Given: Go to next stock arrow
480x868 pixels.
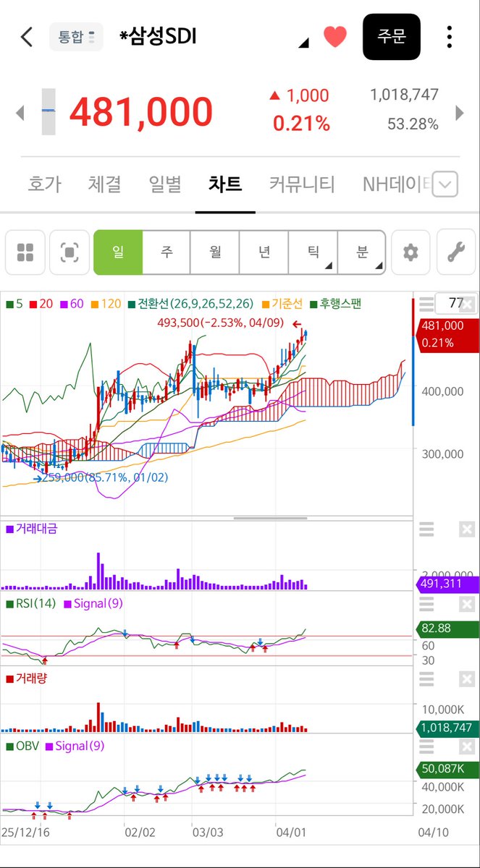Looking at the screenshot, I should [459, 113].
